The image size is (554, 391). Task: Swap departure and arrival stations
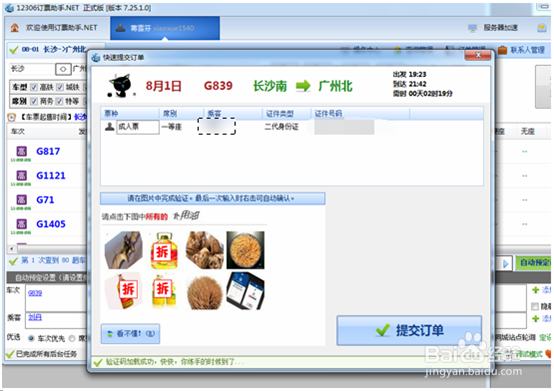[x=63, y=69]
